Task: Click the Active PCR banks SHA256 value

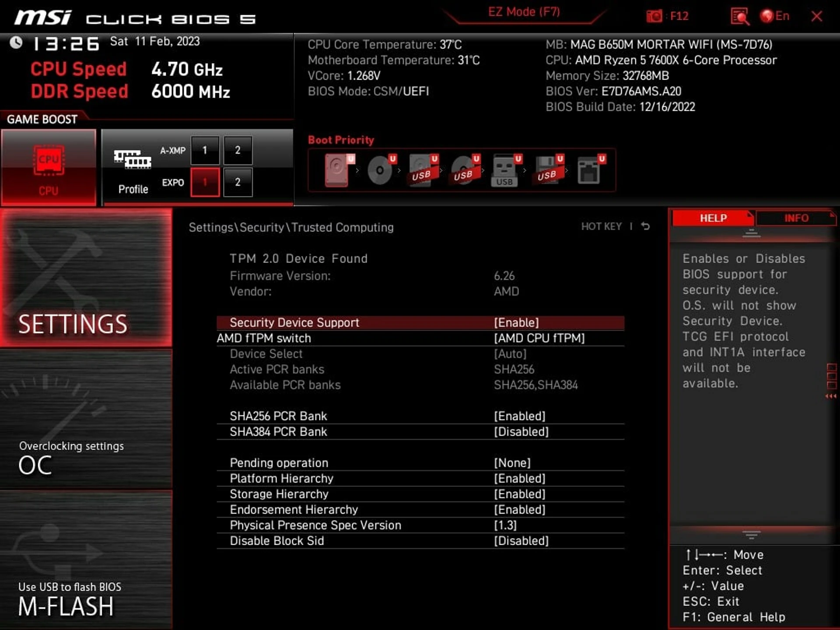Action: (x=514, y=370)
